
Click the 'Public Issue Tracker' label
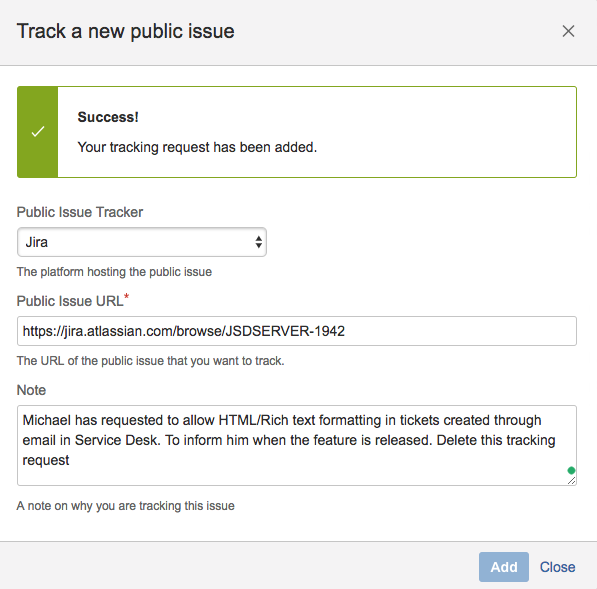pyautogui.click(x=80, y=212)
